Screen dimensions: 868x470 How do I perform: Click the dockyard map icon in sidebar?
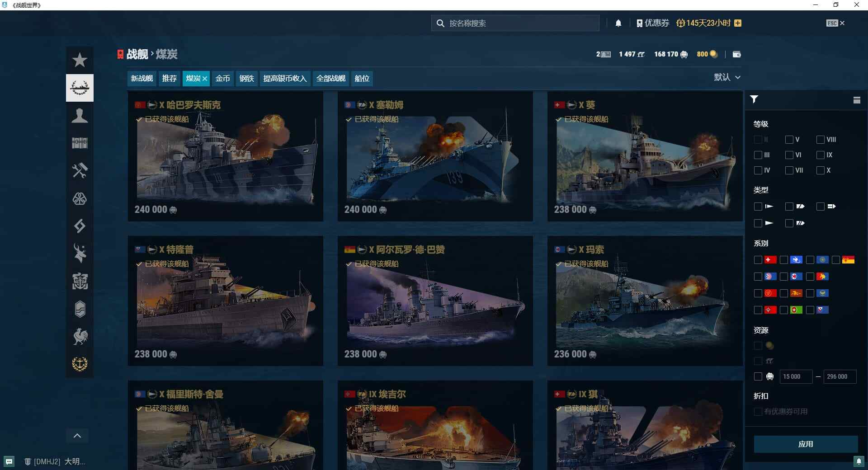pos(80,143)
